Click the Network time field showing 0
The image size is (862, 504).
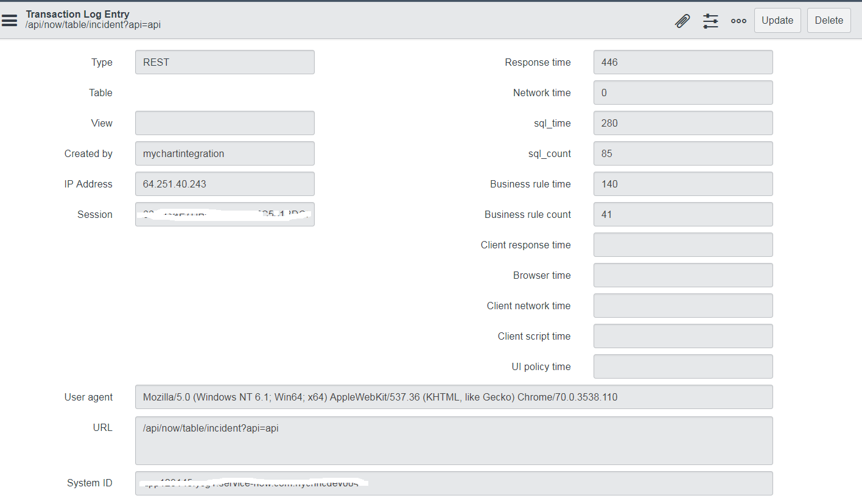pos(682,93)
